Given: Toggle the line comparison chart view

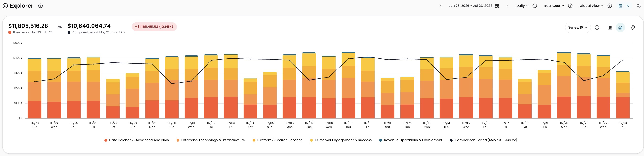Looking at the screenshot, I should pyautogui.click(x=620, y=27).
